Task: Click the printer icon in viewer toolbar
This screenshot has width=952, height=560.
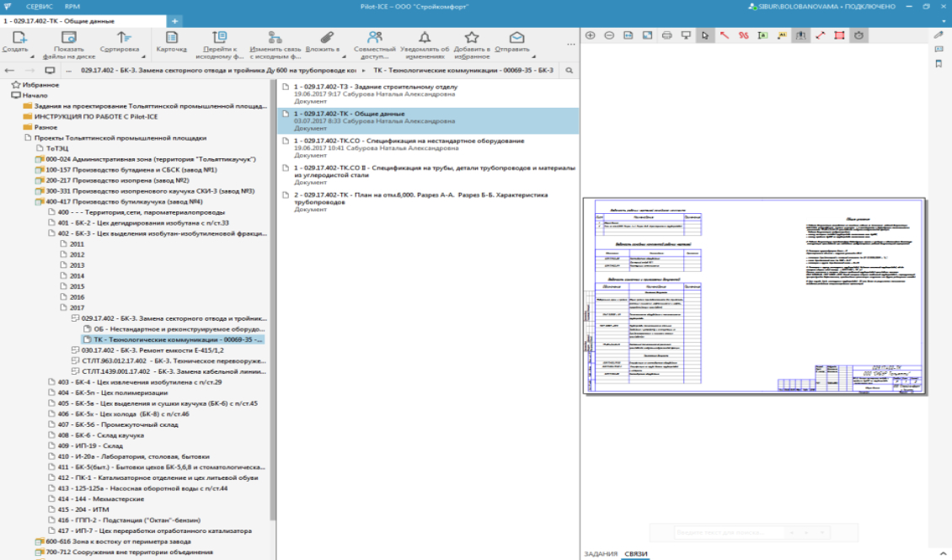Action: (x=666, y=35)
